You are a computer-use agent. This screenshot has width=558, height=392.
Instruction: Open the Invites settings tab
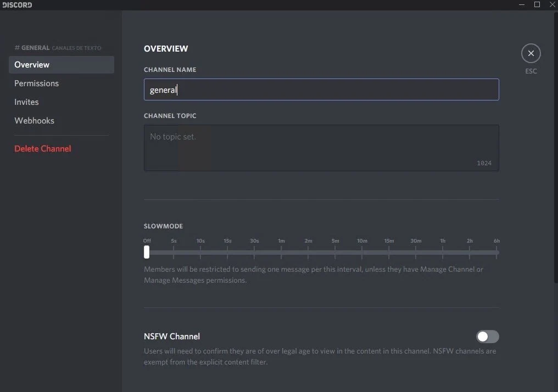(x=61, y=102)
